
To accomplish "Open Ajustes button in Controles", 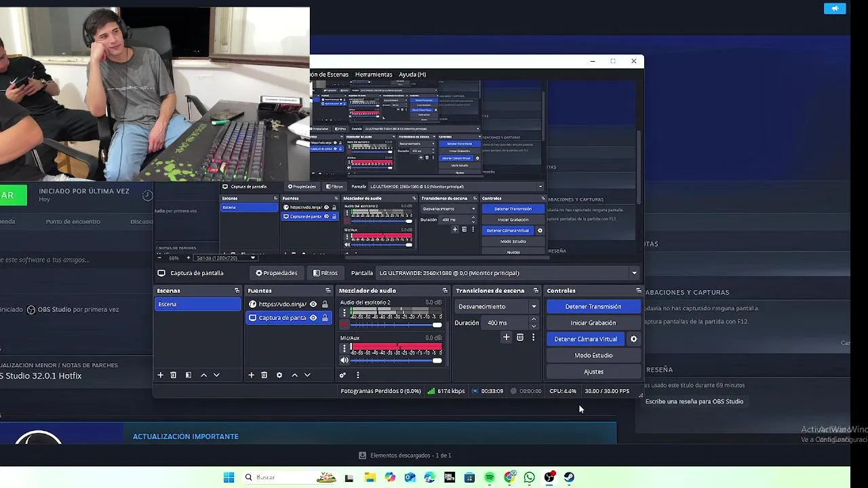I will coord(593,371).
